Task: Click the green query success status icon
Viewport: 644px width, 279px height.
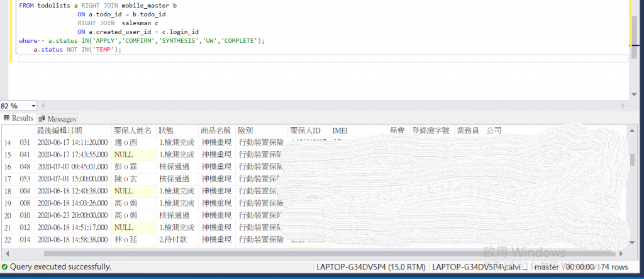Action: coord(4,267)
